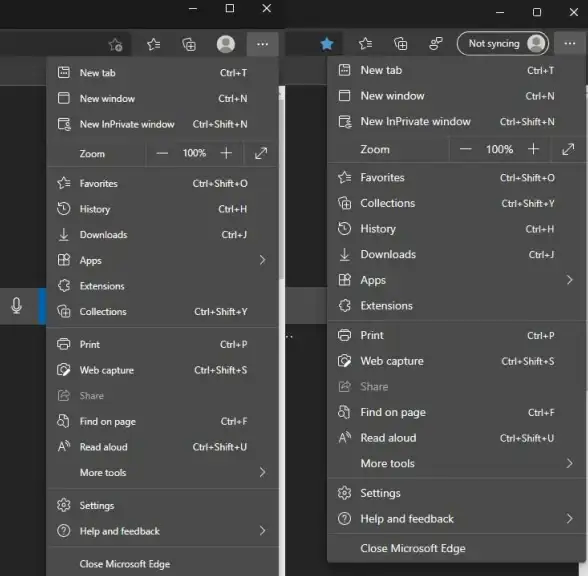Expand More tools arrow in left menu

click(262, 472)
